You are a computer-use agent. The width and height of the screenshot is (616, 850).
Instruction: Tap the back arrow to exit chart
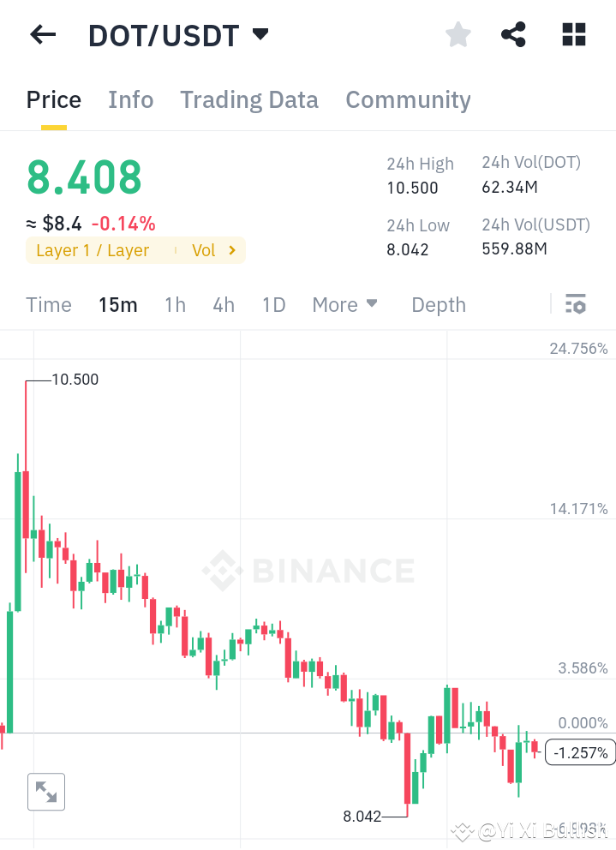point(42,34)
